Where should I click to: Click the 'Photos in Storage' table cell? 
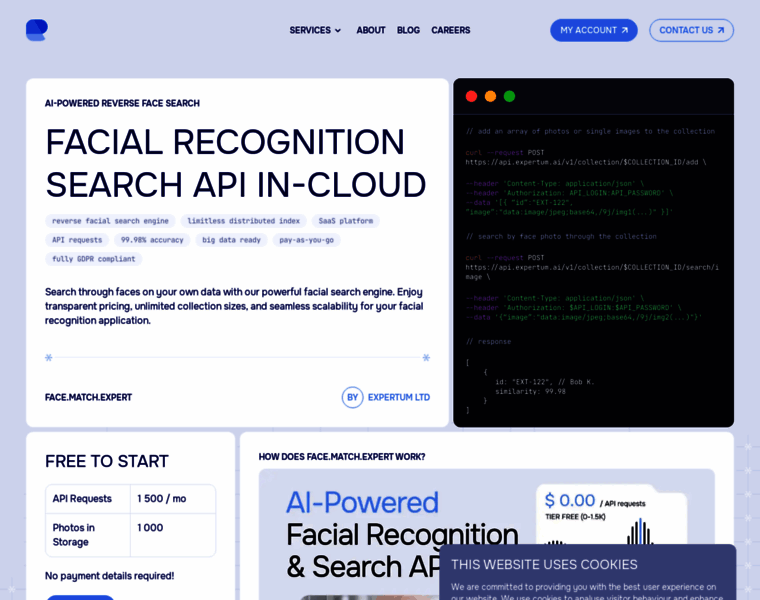click(x=88, y=535)
